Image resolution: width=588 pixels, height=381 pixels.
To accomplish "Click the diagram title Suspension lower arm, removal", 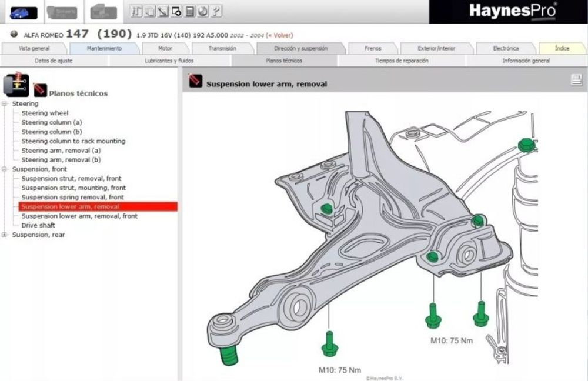I will coord(266,84).
